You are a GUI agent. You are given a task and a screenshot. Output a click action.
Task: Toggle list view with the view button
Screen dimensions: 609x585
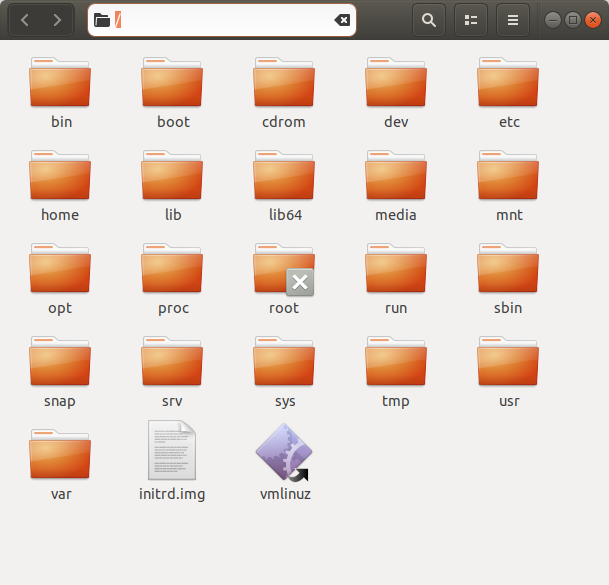pyautogui.click(x=471, y=20)
